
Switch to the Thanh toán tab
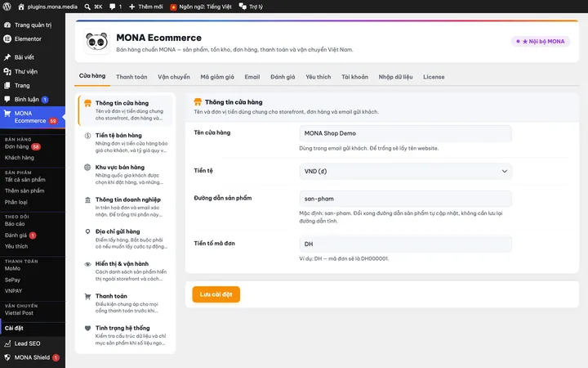point(131,77)
